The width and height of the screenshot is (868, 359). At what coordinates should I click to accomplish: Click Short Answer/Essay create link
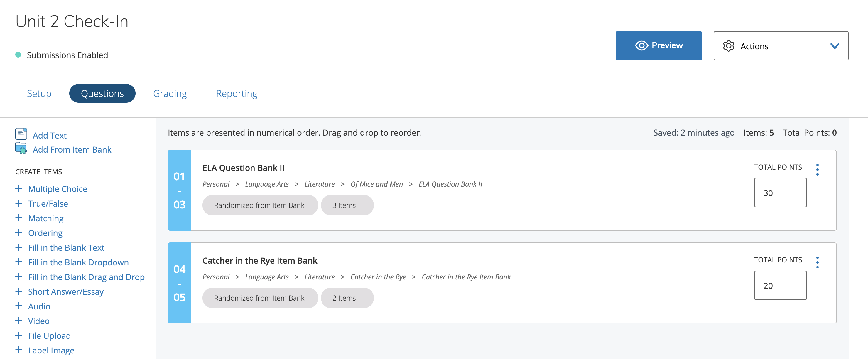65,291
